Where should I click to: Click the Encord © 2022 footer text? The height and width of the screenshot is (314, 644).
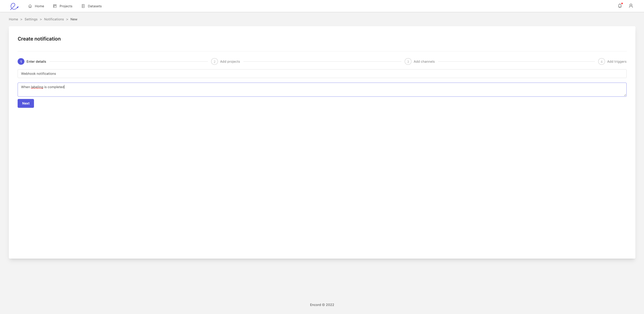(x=322, y=305)
